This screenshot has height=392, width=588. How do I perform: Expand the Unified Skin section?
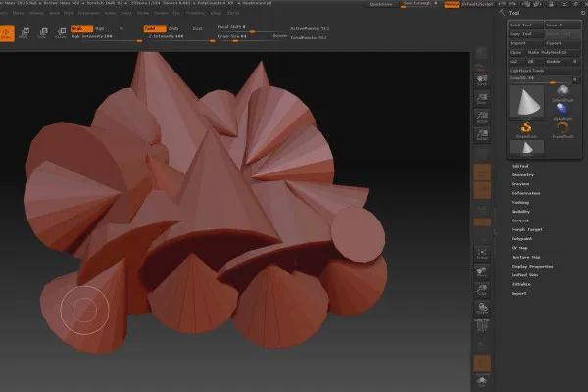coord(524,275)
